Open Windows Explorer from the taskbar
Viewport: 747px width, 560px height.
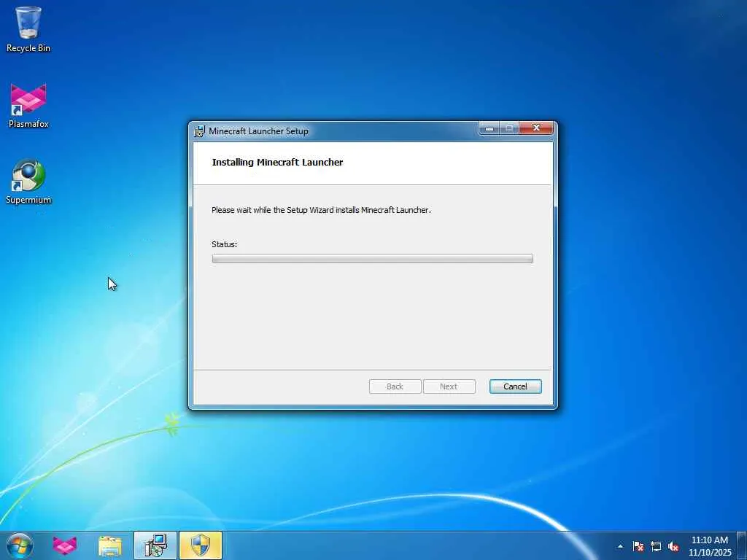[x=110, y=545]
